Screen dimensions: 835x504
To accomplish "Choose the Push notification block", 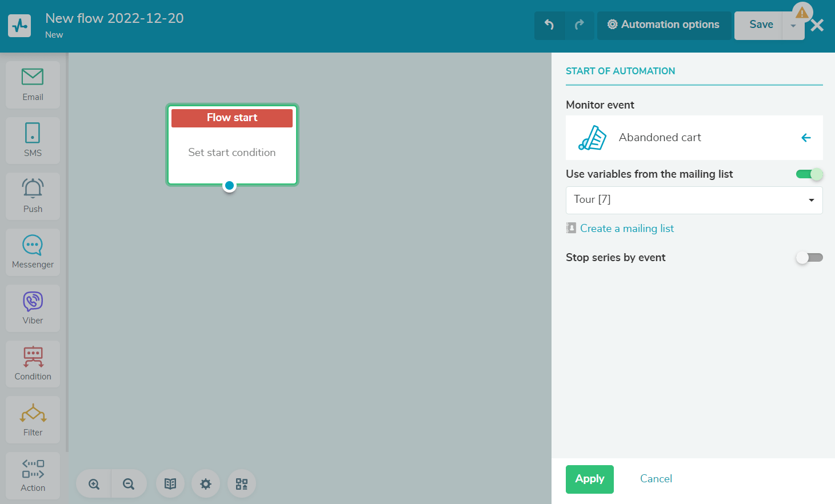I will [33, 196].
